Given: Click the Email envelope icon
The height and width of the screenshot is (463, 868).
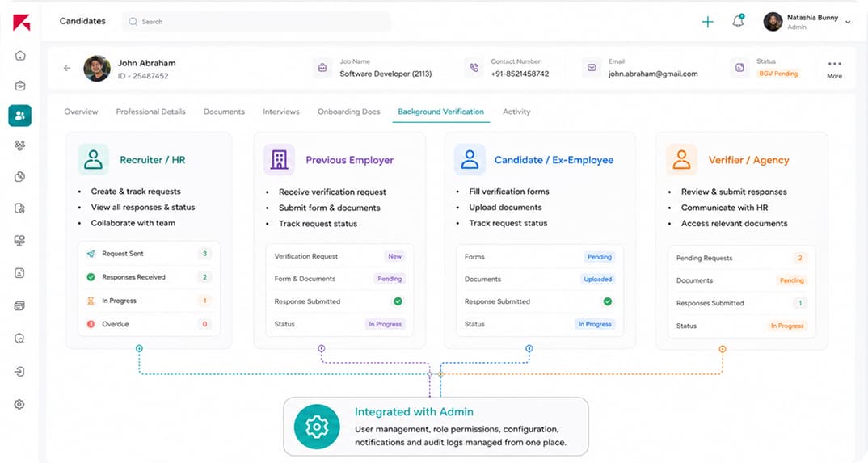Looking at the screenshot, I should [592, 68].
